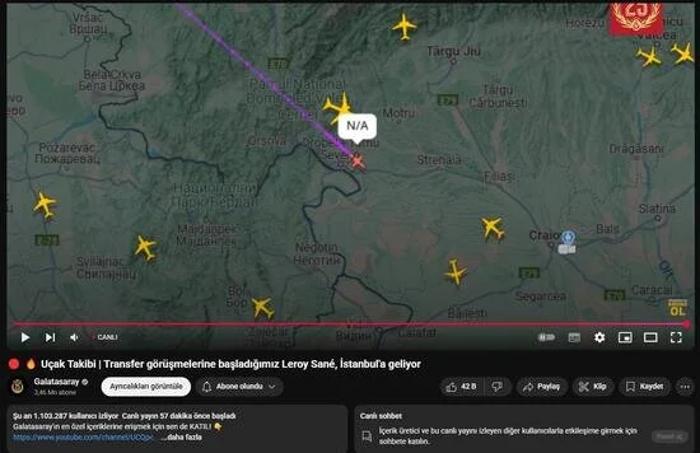Share the video using Paylaş
Image resolution: width=700 pixels, height=453 pixels.
(x=542, y=387)
